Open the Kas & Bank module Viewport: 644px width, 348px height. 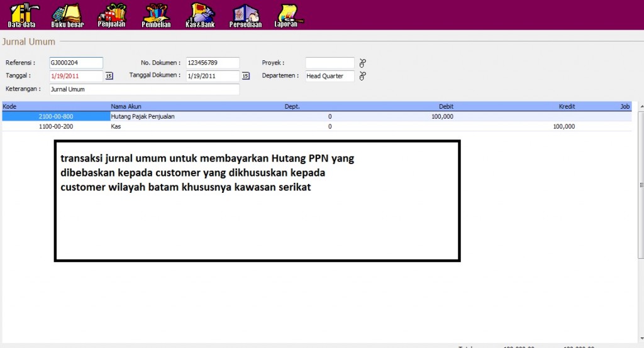click(202, 15)
